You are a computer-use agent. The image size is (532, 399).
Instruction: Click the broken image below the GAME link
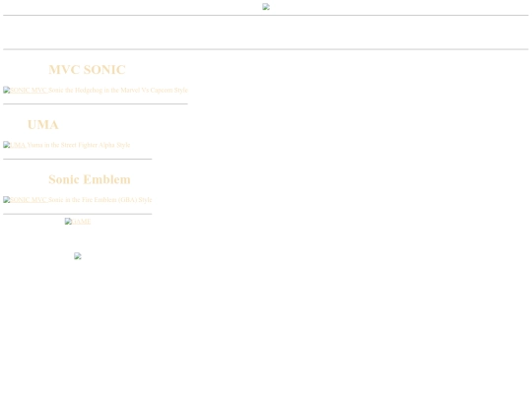tap(78, 256)
